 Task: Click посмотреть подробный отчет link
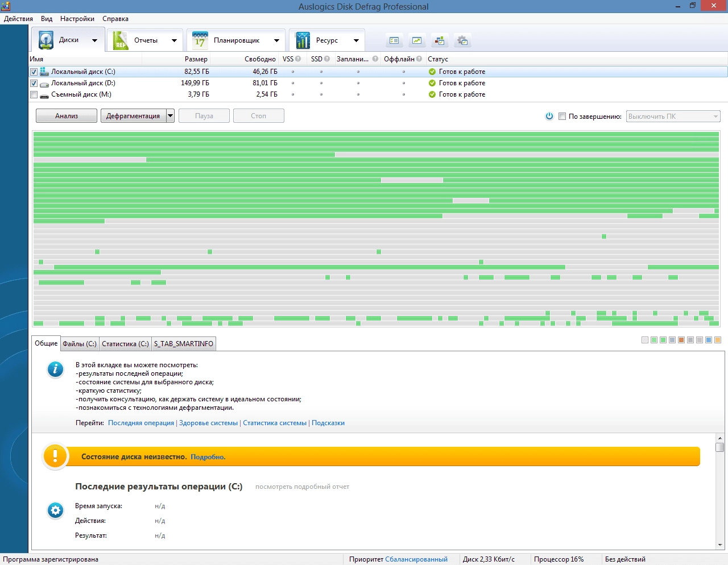pyautogui.click(x=302, y=487)
